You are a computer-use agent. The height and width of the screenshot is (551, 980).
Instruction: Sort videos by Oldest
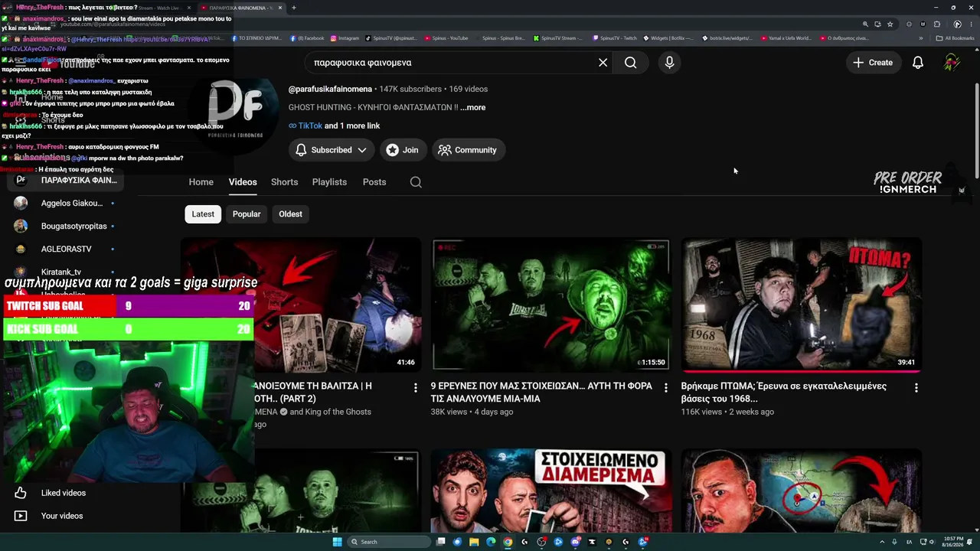coord(290,214)
